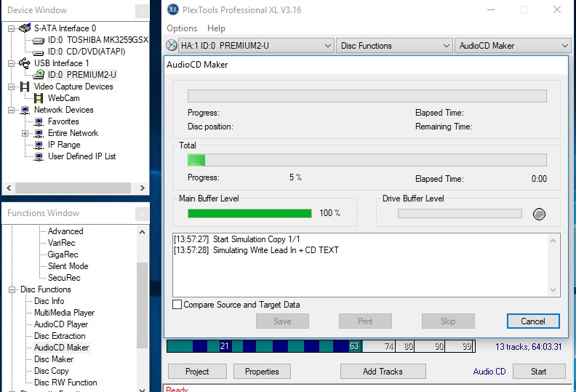Click the Start button
Image resolution: width=576 pixels, height=392 pixels.
click(538, 372)
